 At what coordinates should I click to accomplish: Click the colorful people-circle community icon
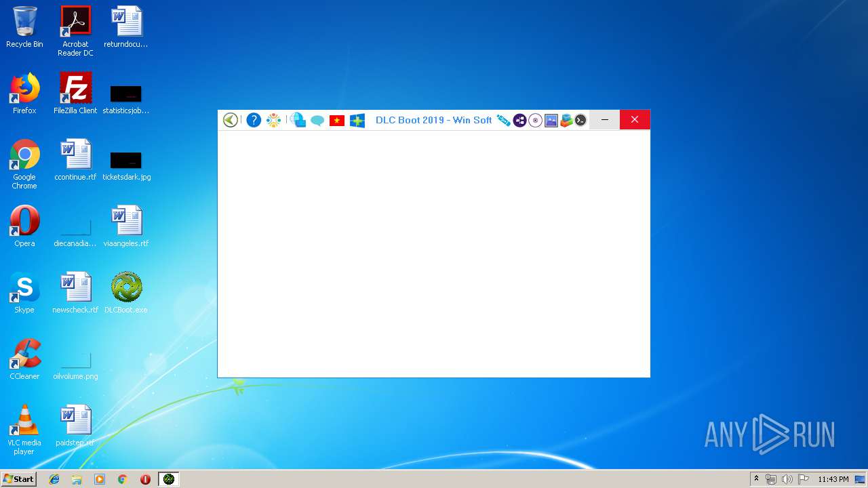pos(273,120)
